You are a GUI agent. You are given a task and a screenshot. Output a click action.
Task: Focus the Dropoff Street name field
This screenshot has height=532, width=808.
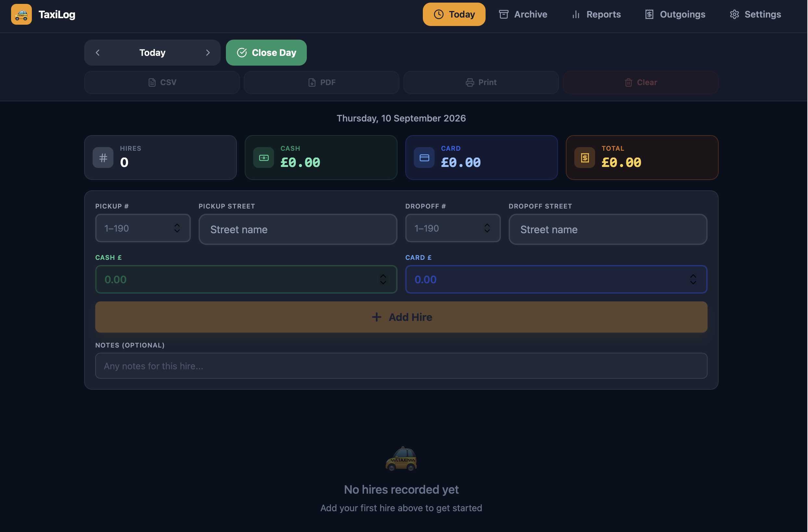click(608, 229)
